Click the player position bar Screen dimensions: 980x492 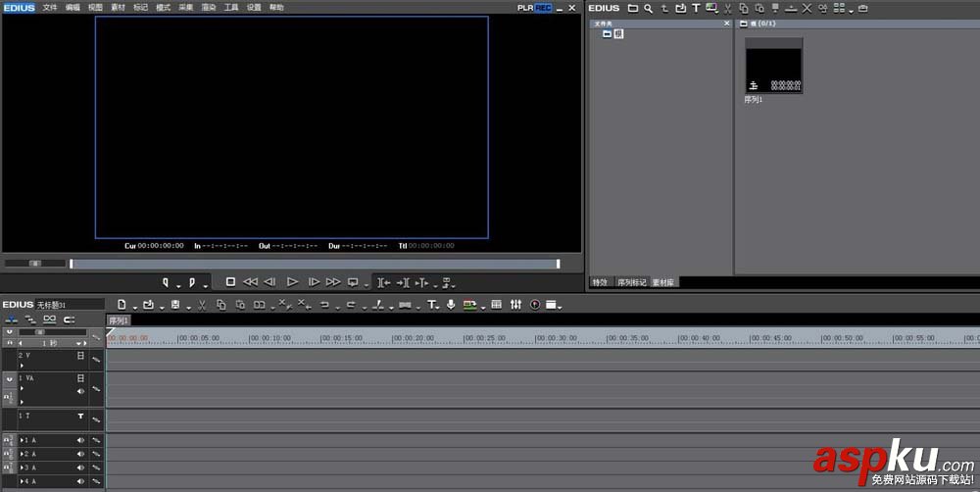(315, 264)
